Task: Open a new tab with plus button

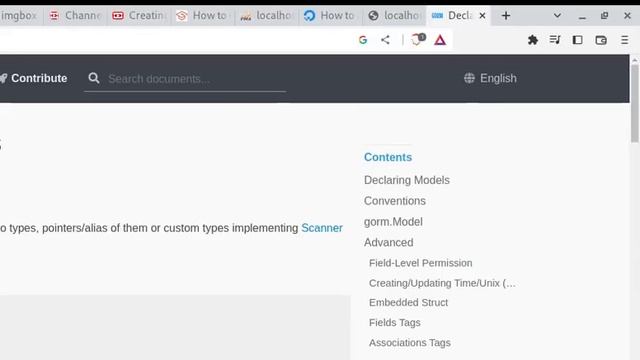Action: (506, 16)
